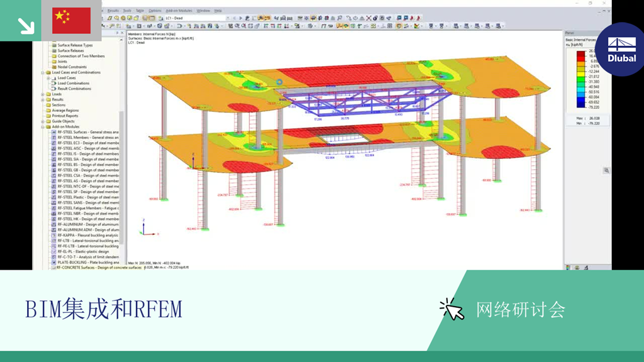Select Surface Release Types in navigator
644x362 pixels.
pyautogui.click(x=75, y=45)
